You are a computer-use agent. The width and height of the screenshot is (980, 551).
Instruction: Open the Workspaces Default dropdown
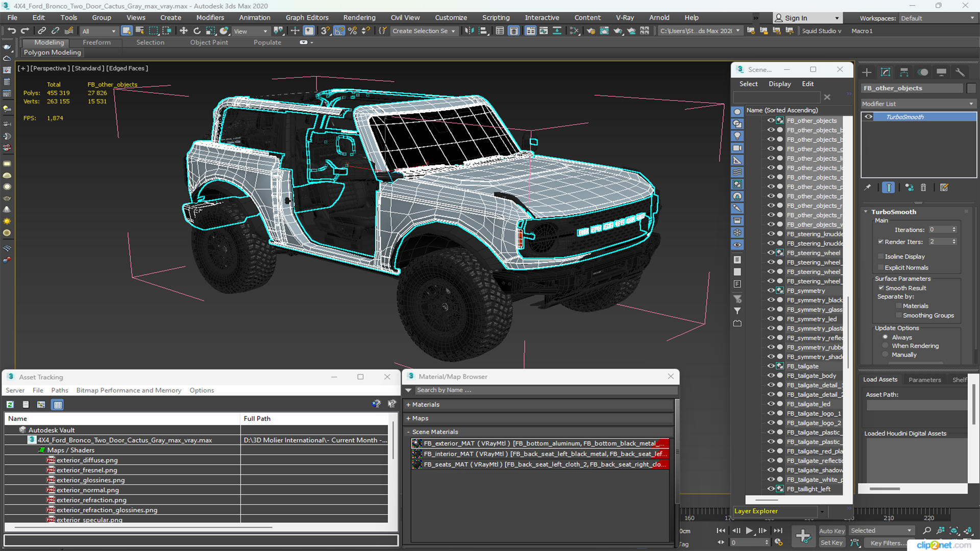pyautogui.click(x=938, y=18)
